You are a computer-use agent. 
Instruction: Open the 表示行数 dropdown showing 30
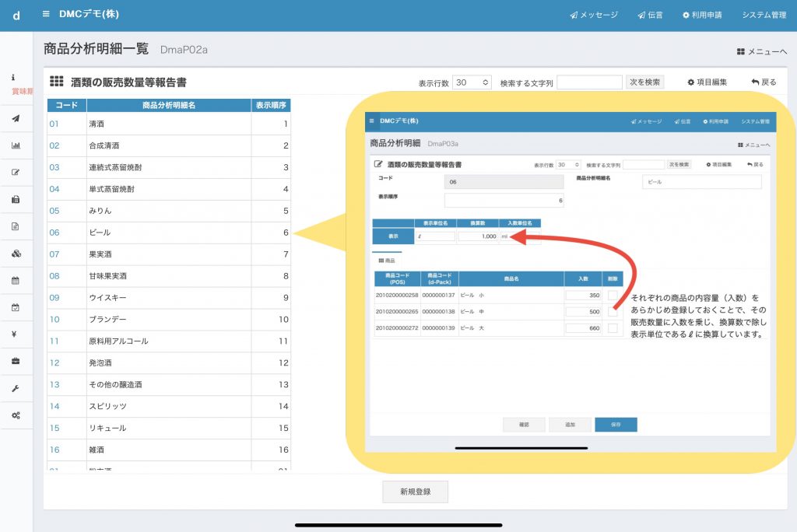[x=472, y=82]
